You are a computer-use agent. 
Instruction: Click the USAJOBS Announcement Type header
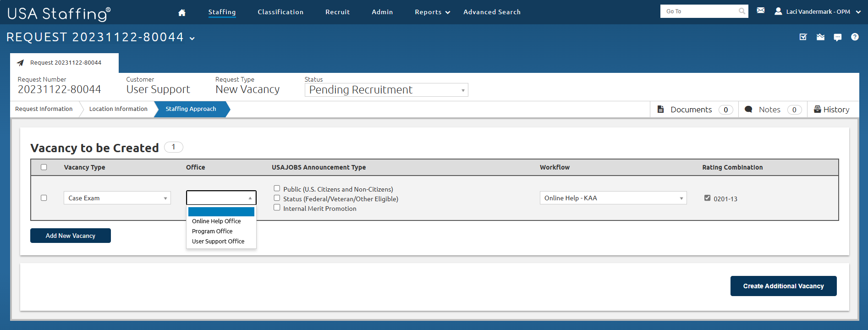coord(319,167)
